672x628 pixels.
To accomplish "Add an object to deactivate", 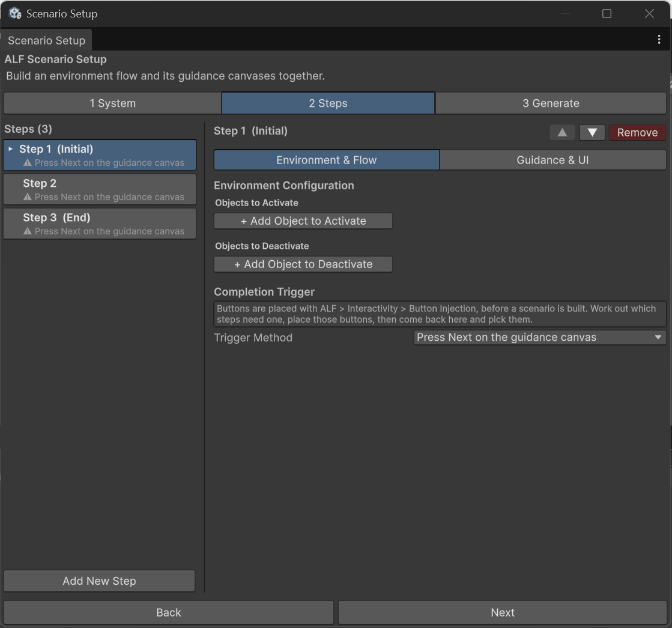I will (303, 264).
